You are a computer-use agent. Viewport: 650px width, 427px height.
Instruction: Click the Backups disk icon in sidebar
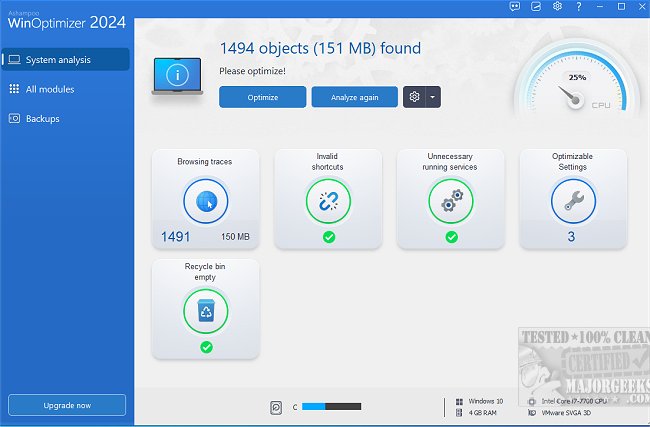point(14,119)
